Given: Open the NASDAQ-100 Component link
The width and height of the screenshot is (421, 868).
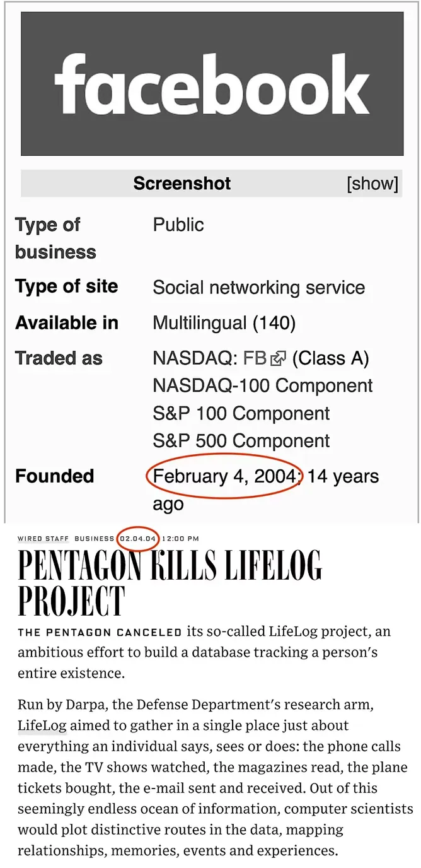Looking at the screenshot, I should [263, 385].
